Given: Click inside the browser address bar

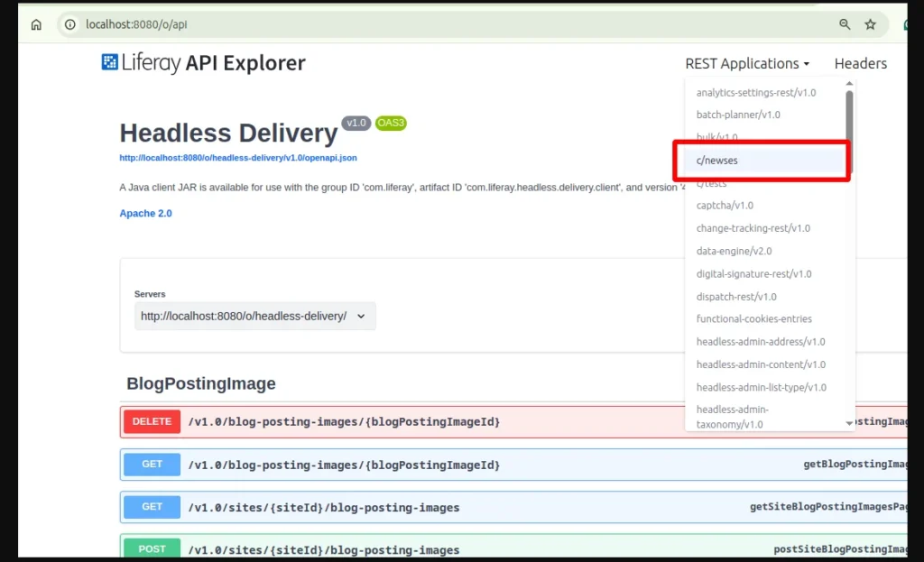Looking at the screenshot, I should point(361,24).
